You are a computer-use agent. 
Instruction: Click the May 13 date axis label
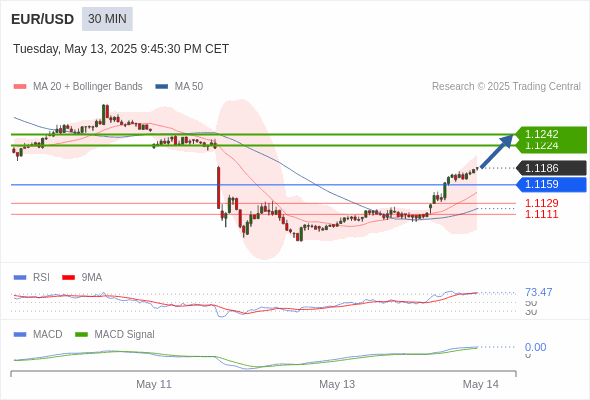pos(337,384)
